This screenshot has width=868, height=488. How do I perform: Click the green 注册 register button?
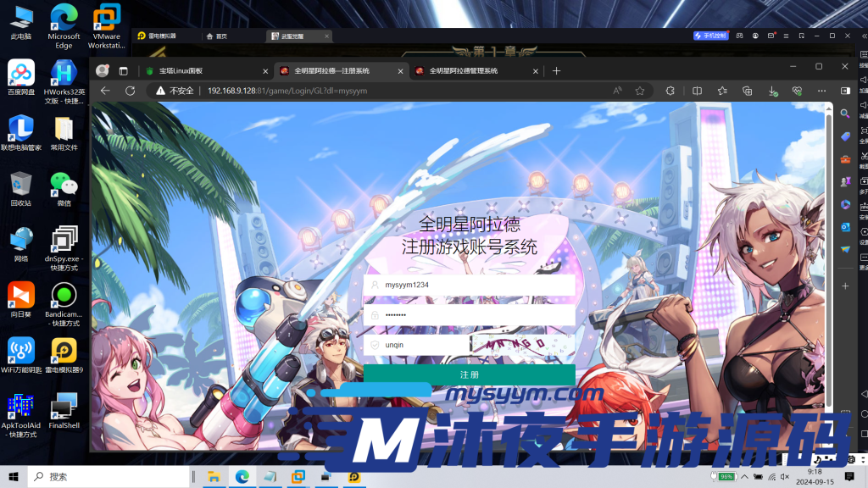469,374
